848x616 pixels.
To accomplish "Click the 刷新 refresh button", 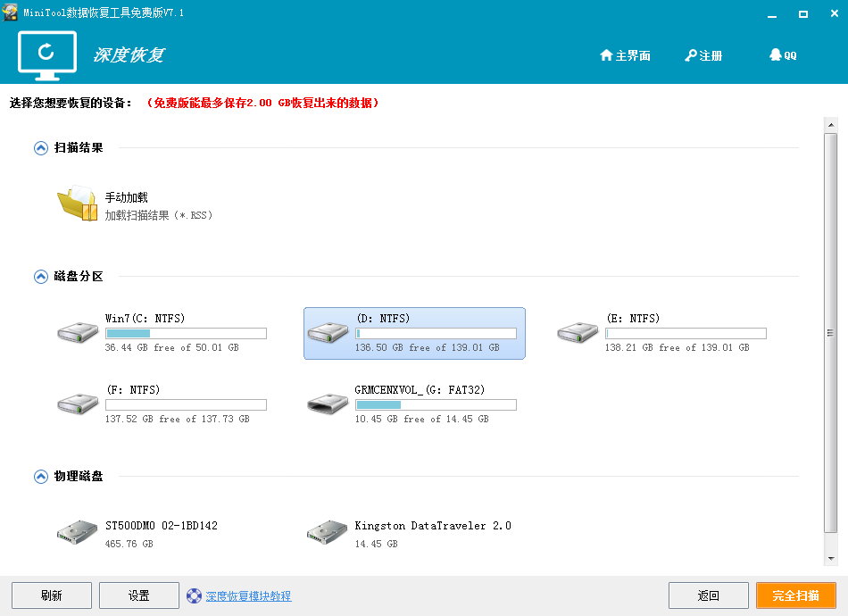I will pyautogui.click(x=52, y=595).
